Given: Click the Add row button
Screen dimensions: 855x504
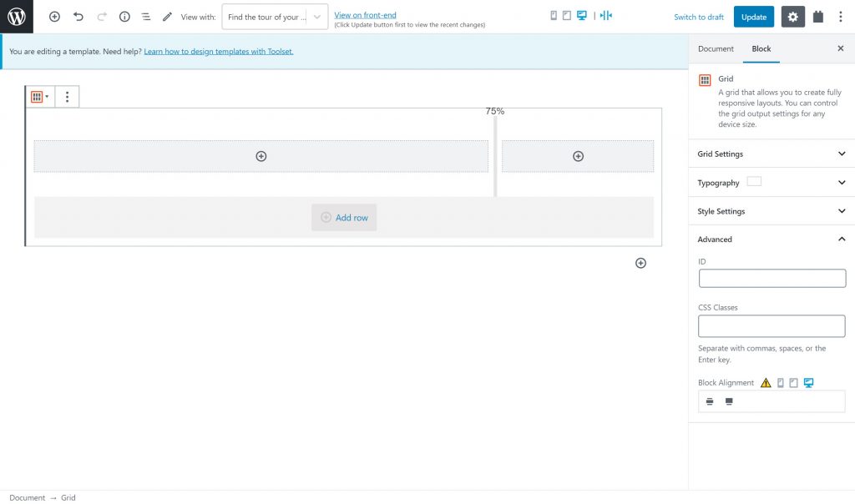Looking at the screenshot, I should point(344,218).
